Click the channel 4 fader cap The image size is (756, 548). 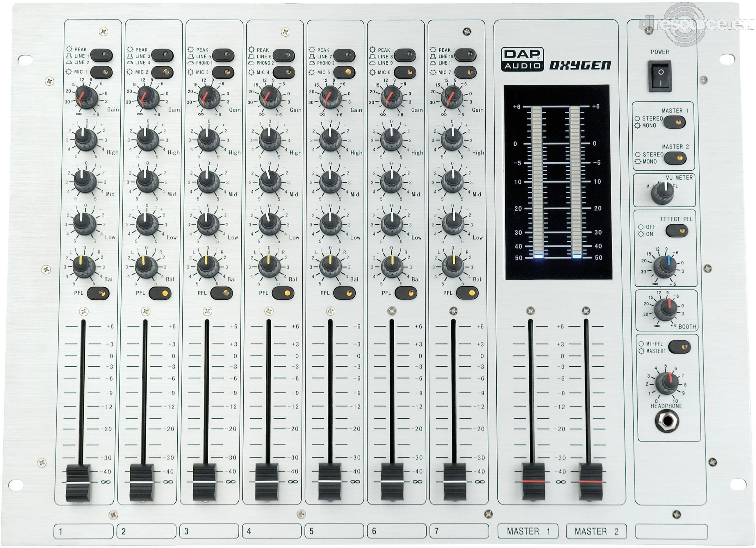267,483
